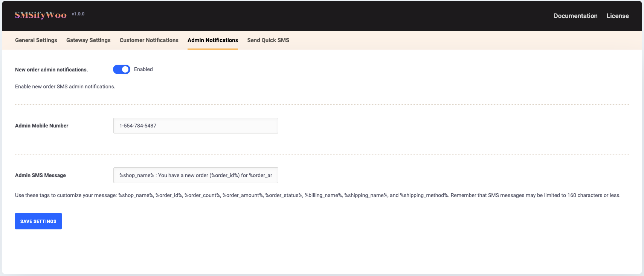
Task: Click the 'Admin Mobile Number' label
Action: click(x=42, y=126)
